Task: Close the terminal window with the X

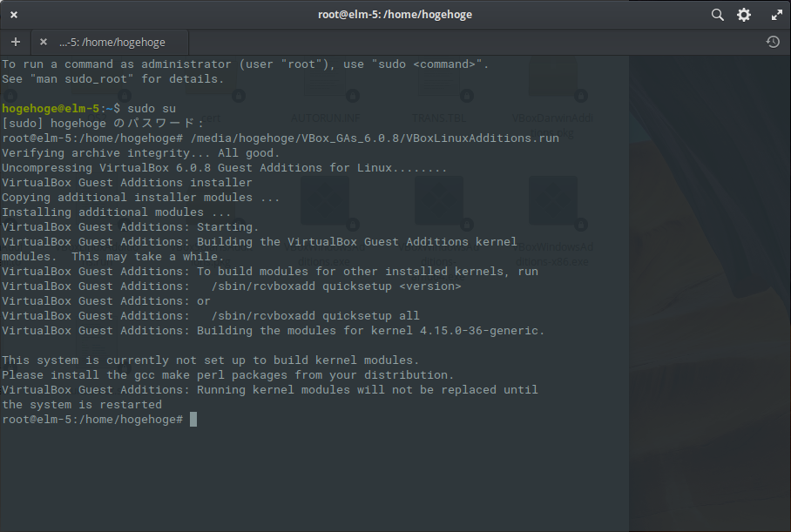Action: point(14,15)
